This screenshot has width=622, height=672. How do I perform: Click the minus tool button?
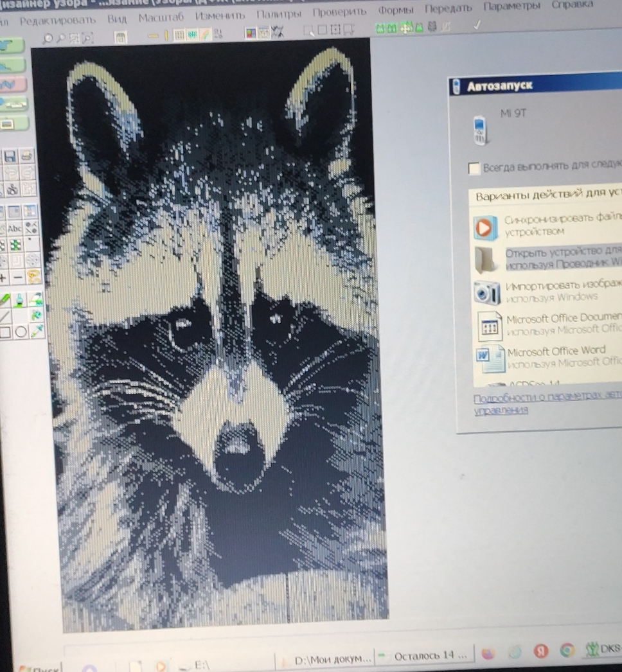click(x=19, y=277)
